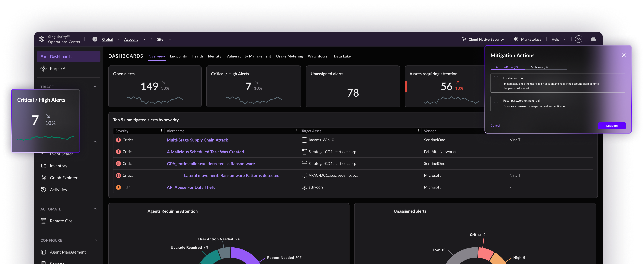Select Saratoga-CD1.starfleet.corp in PaloAlto Networks row
Viewport: 644px width, 264px height.
click(332, 152)
